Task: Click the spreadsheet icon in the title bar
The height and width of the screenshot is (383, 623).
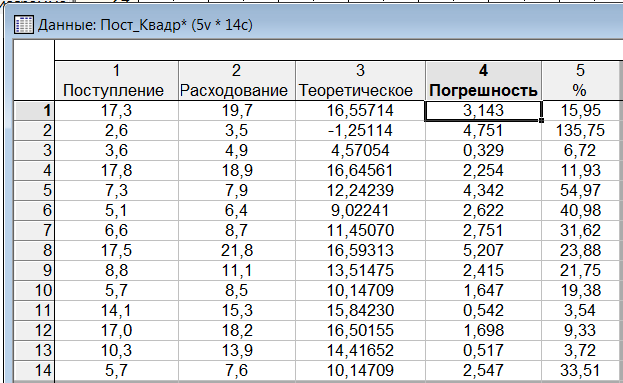Action: [x=23, y=25]
